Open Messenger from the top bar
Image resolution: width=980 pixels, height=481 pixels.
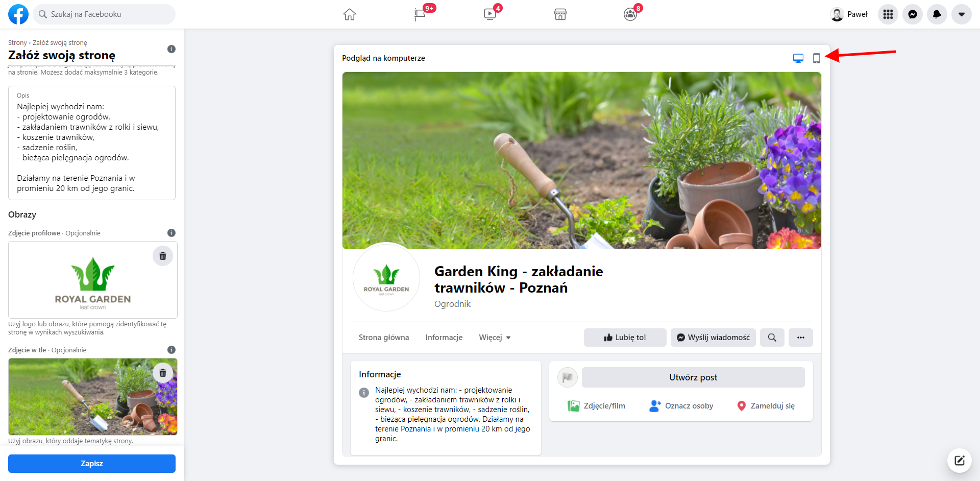tap(912, 14)
